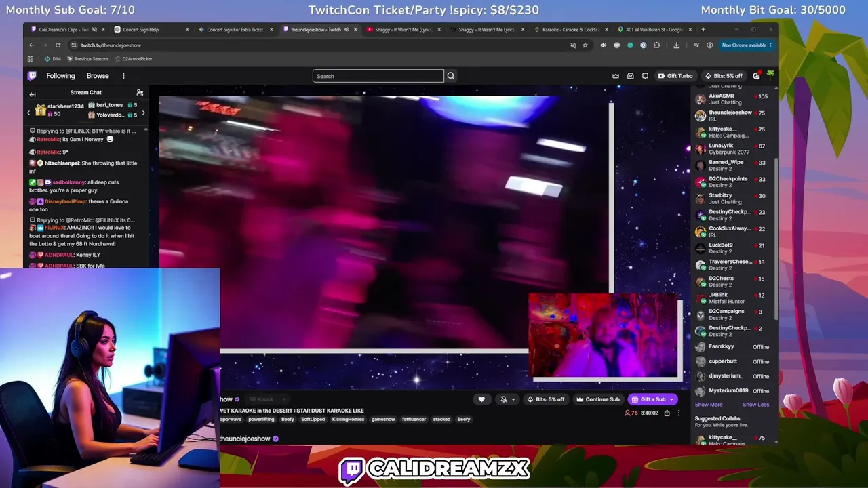This screenshot has height=488, width=868.
Task: Click the user avatar in Twitch top bar
Action: (770, 75)
